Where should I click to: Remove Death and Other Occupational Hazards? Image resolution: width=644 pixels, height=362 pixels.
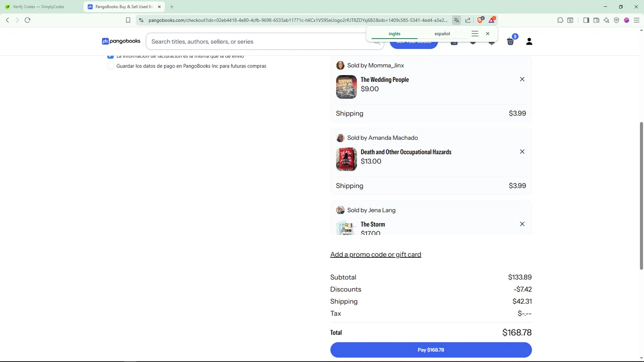(x=522, y=152)
